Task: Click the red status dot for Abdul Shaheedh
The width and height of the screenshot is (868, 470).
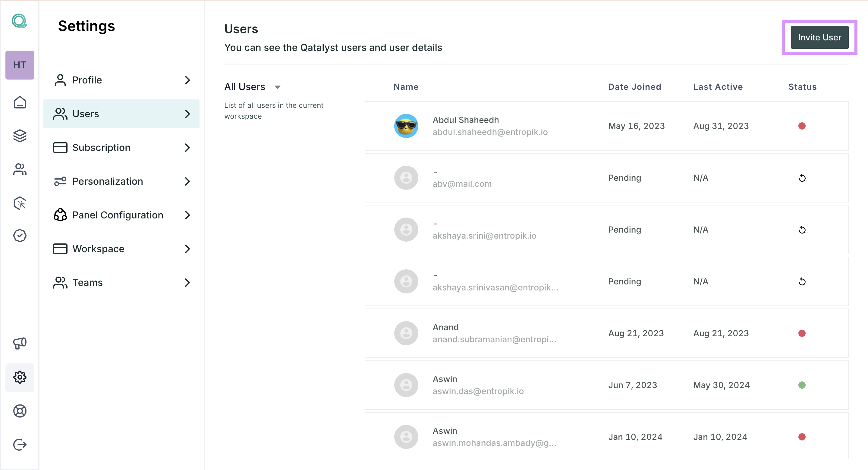Action: (x=802, y=126)
